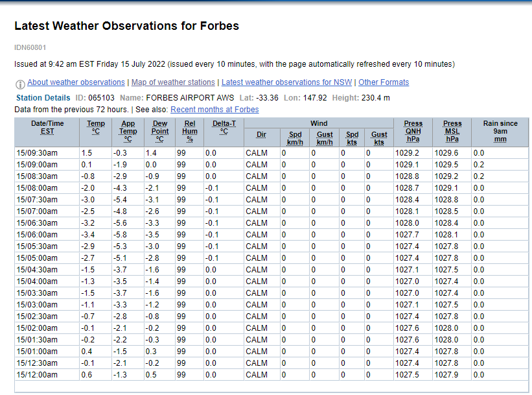Select the 15/01:30am row time cell

coord(47,340)
